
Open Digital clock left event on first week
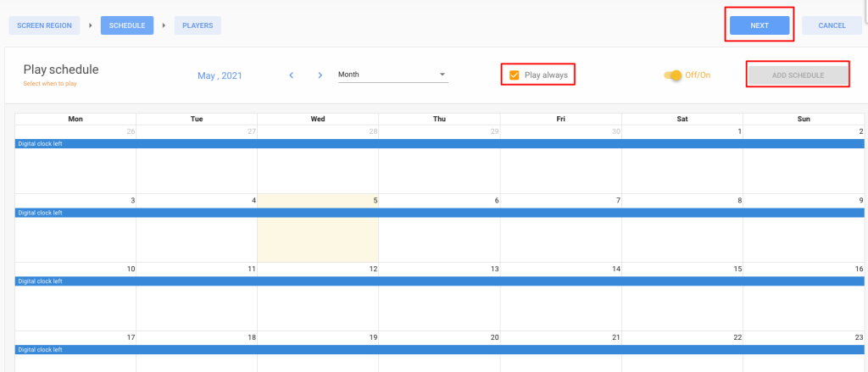440,144
